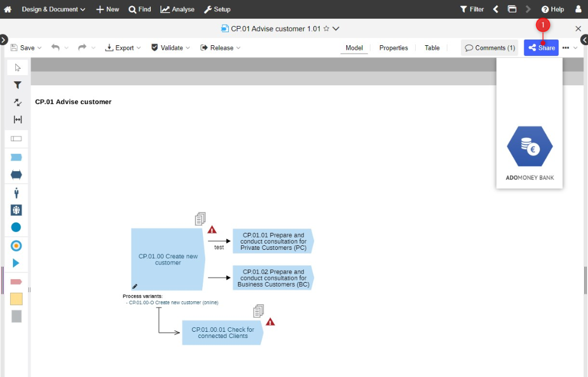
Task: Select the funnel filter tool in palette
Action: point(18,85)
